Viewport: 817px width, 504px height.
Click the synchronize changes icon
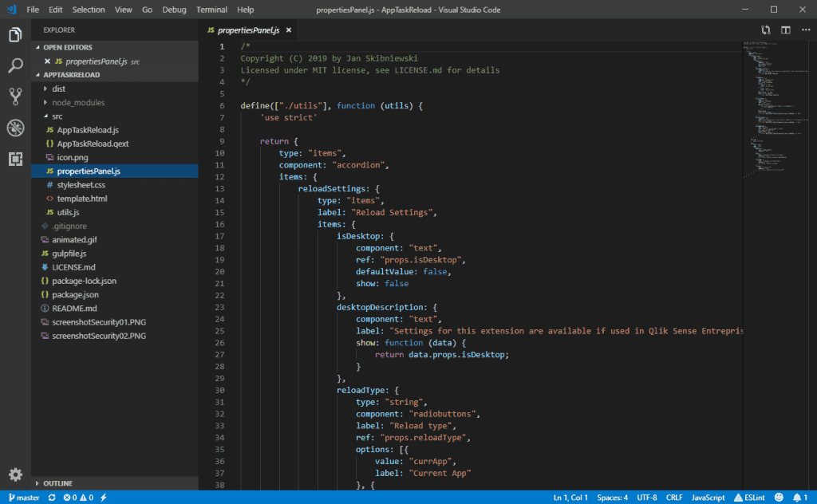click(x=52, y=498)
